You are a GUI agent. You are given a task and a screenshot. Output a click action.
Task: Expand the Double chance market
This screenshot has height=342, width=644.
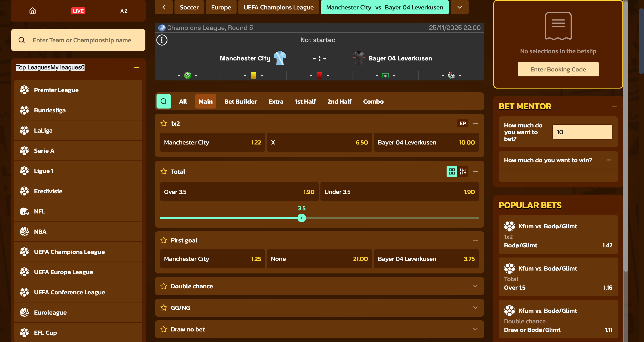pos(475,286)
